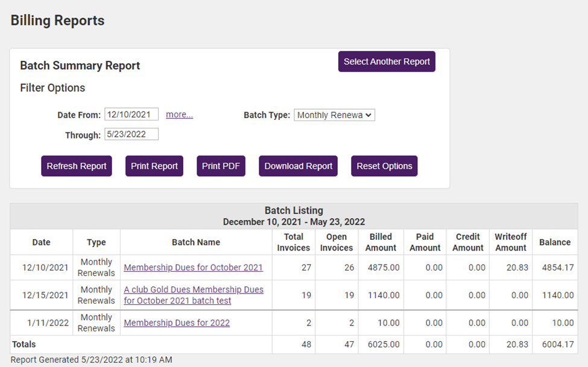Click the Balance column header
Image resolution: width=588 pixels, height=367 pixels.
click(x=555, y=242)
